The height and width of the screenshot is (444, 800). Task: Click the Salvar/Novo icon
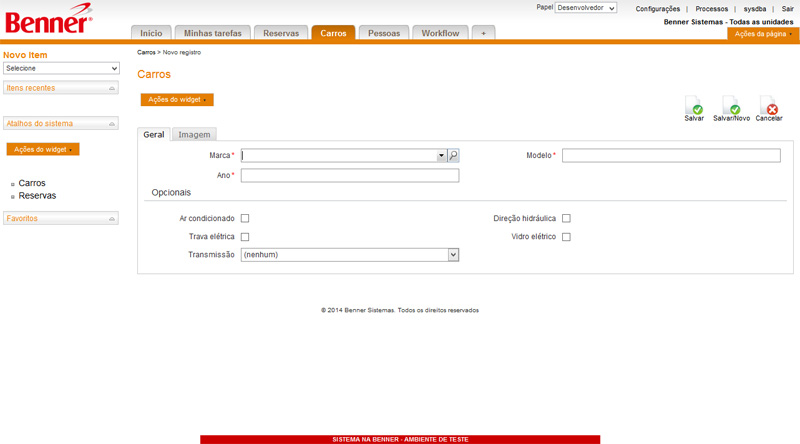tap(731, 105)
